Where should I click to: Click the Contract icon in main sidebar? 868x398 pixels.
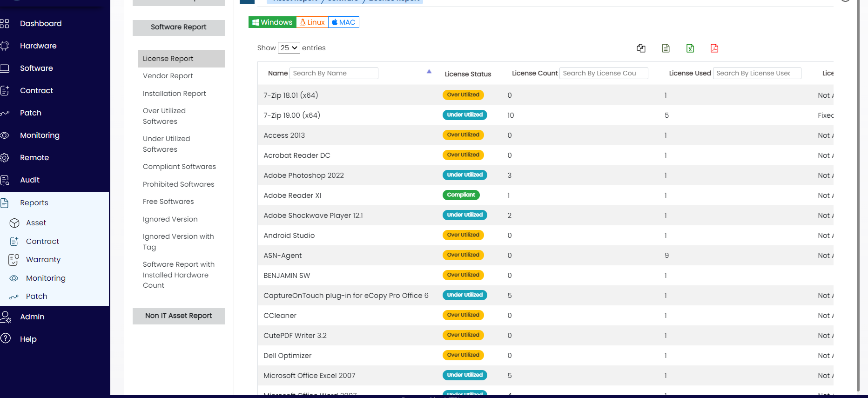(5, 90)
